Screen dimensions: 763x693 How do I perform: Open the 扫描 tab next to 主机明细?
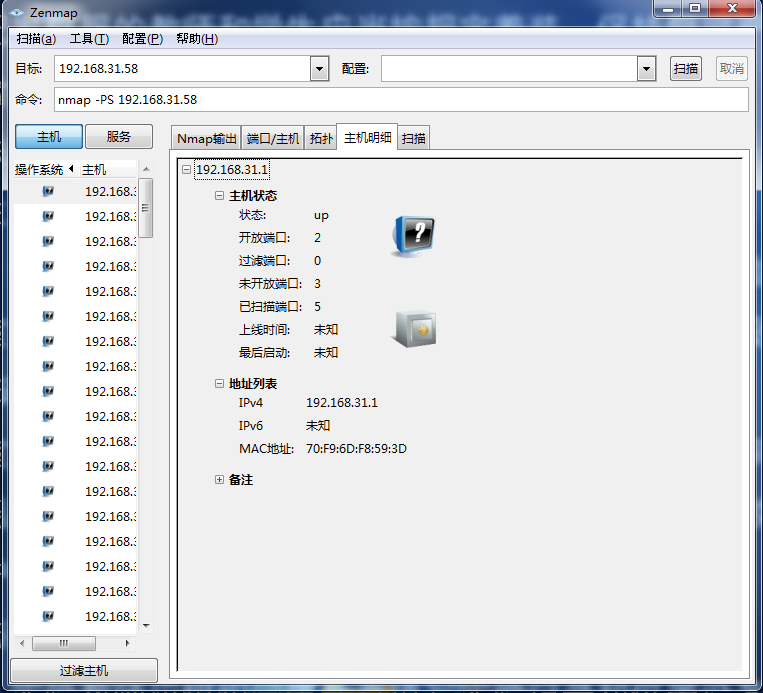(414, 139)
